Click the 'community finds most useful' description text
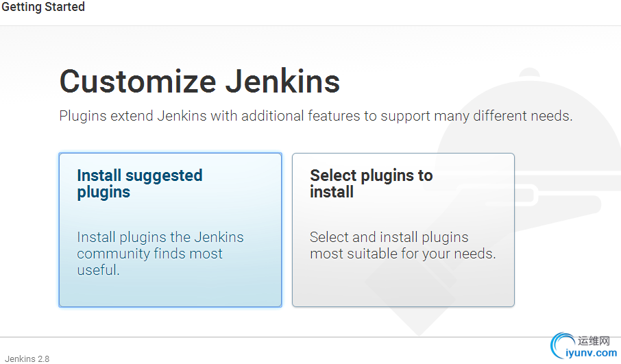 [149, 254]
